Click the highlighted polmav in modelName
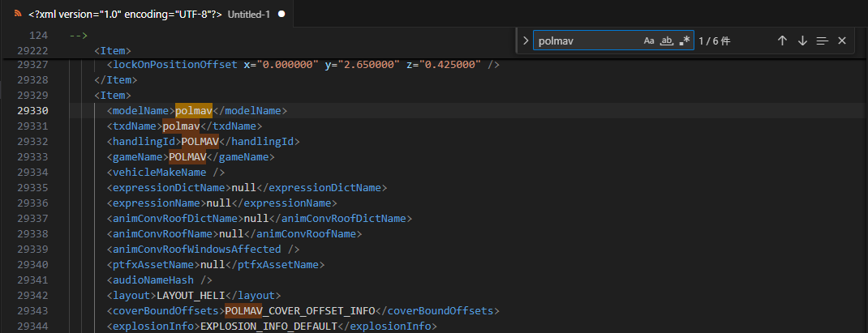 [193, 110]
